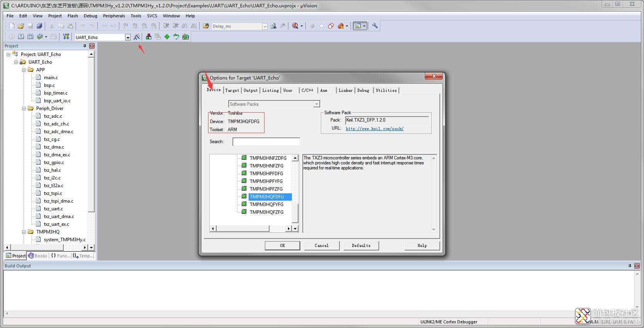644x328 pixels.
Task: Create a new file from toolbar
Action: tap(12, 26)
